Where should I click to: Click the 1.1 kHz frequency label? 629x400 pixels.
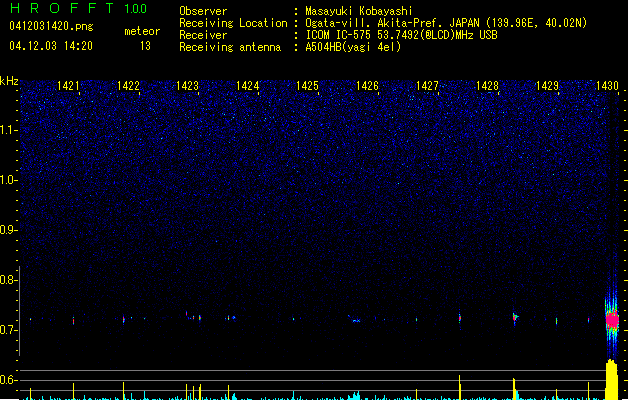[9, 130]
